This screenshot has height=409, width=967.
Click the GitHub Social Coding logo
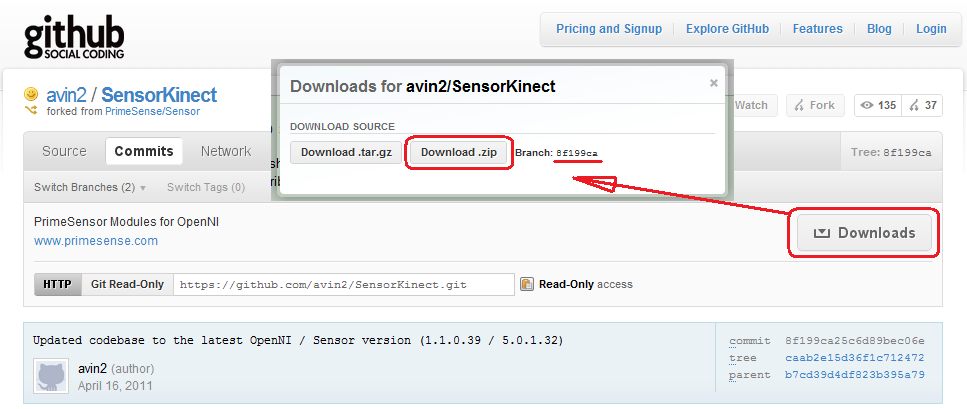click(74, 37)
